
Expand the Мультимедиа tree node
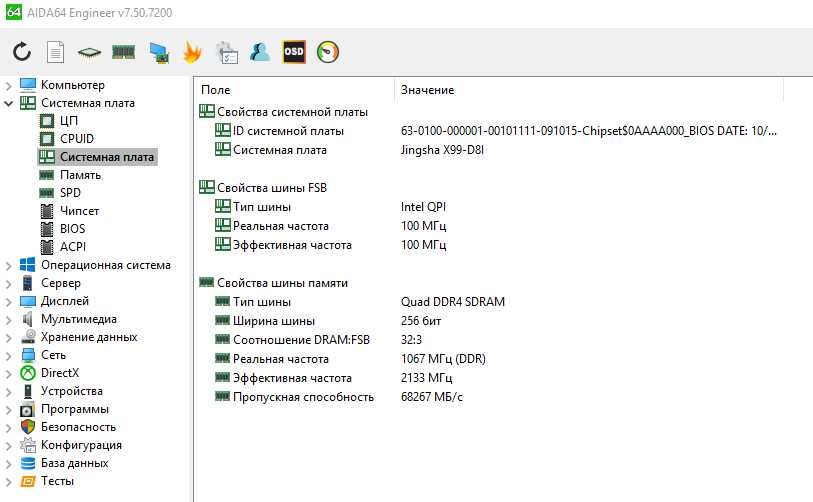tap(8, 320)
